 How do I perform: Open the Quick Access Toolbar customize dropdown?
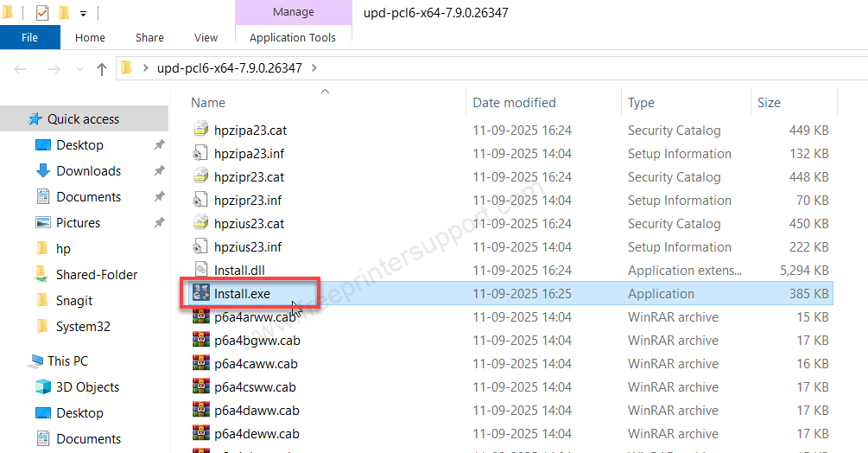pos(83,14)
